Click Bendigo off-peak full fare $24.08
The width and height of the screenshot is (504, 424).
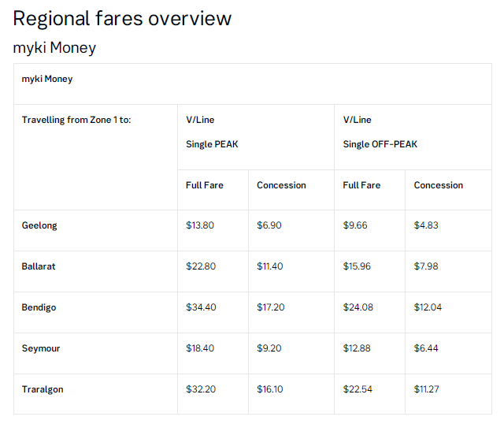tap(358, 307)
